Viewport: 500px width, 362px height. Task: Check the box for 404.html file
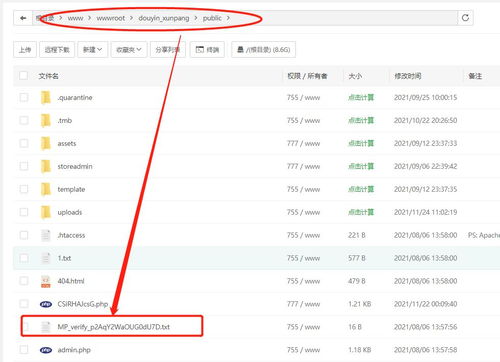24,281
